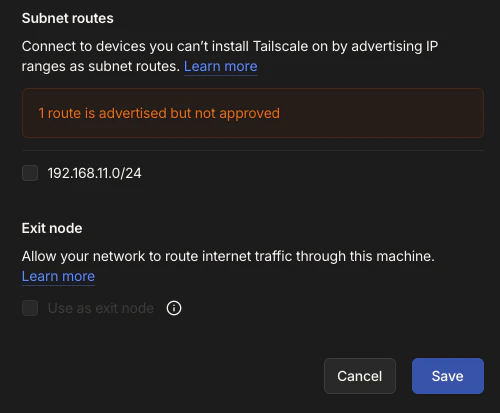Image resolution: width=500 pixels, height=413 pixels.
Task: Click the orange route not approved warning text
Action: pyautogui.click(x=159, y=113)
